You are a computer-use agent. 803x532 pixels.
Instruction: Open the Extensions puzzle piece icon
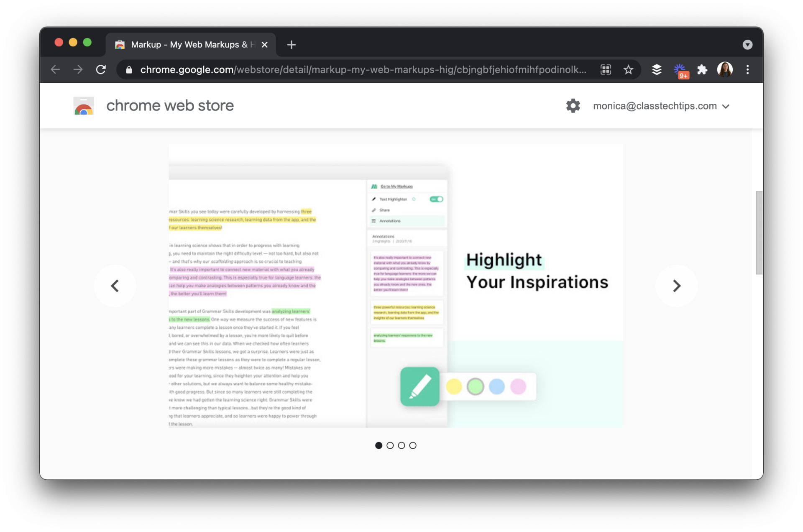[702, 69]
